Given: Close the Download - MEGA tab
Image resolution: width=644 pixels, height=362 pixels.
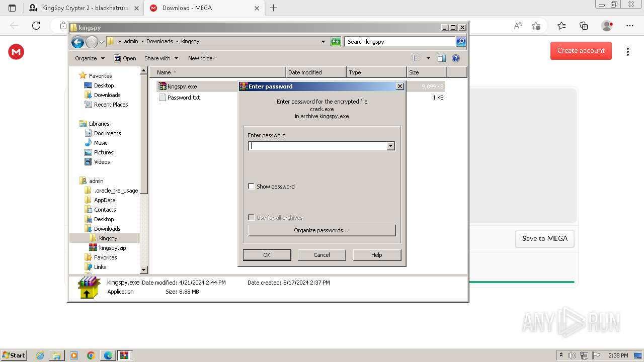Looking at the screenshot, I should click(257, 8).
